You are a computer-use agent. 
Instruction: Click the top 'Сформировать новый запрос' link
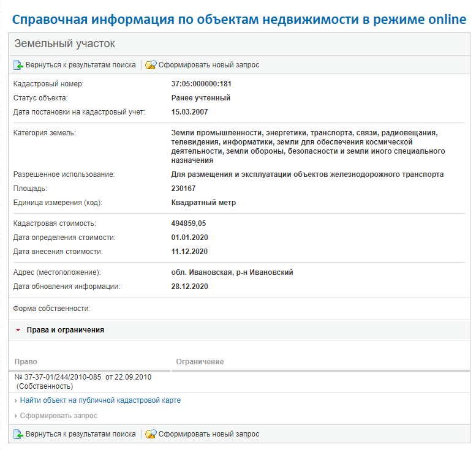[209, 65]
